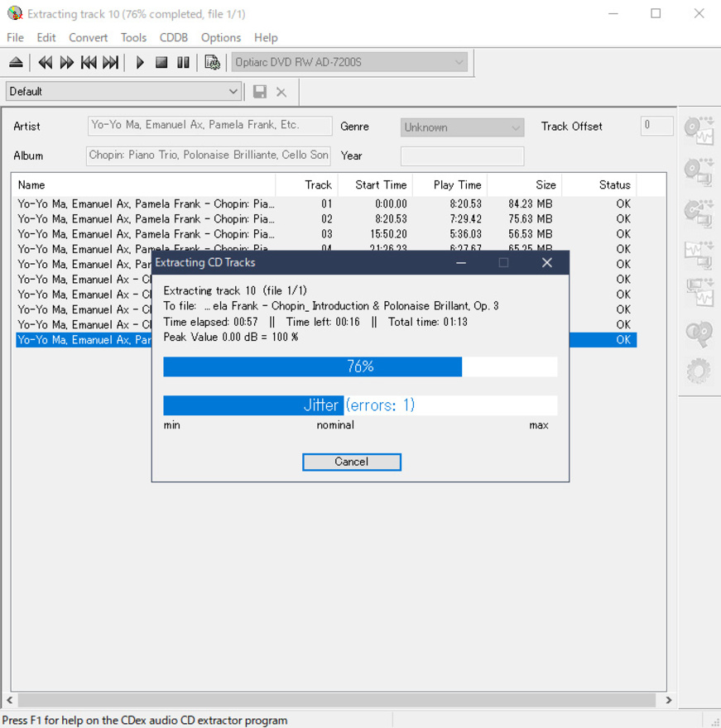The height and width of the screenshot is (728, 721).
Task: Click the Stop playback button
Action: click(161, 63)
